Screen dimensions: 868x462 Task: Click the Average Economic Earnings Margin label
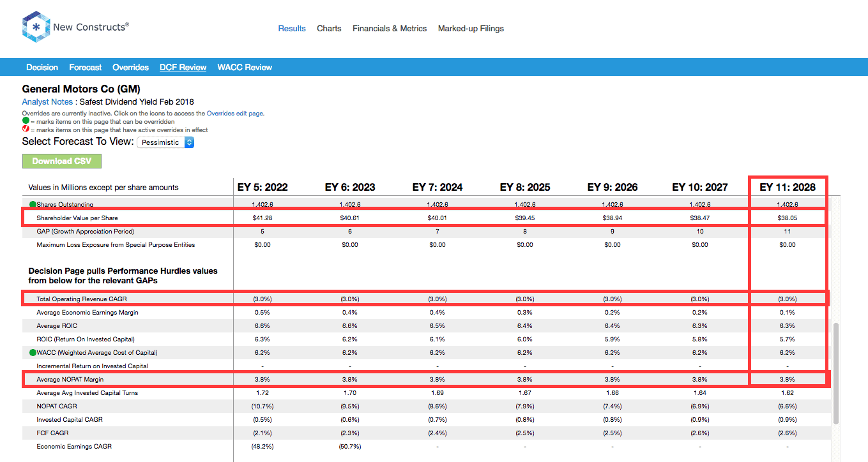88,313
